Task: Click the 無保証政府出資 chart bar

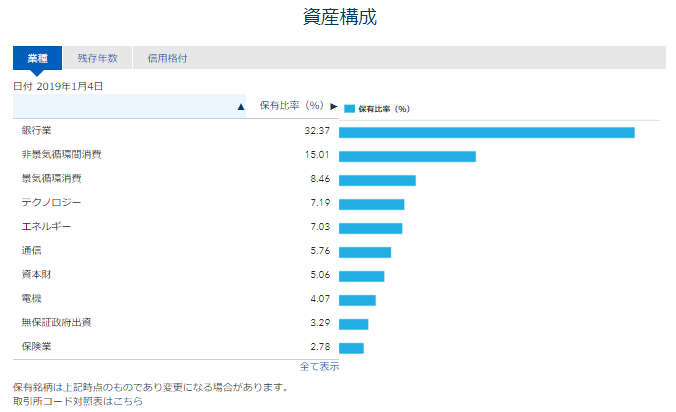Action: click(354, 324)
